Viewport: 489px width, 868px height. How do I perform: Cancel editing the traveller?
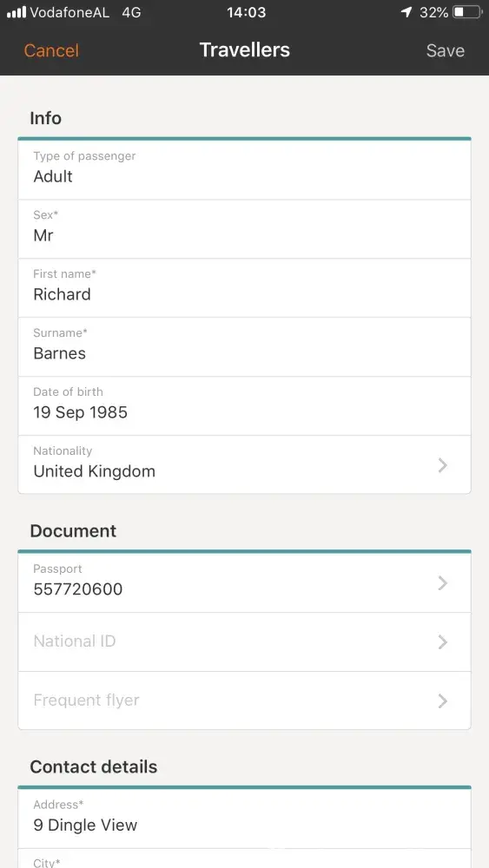tap(51, 50)
